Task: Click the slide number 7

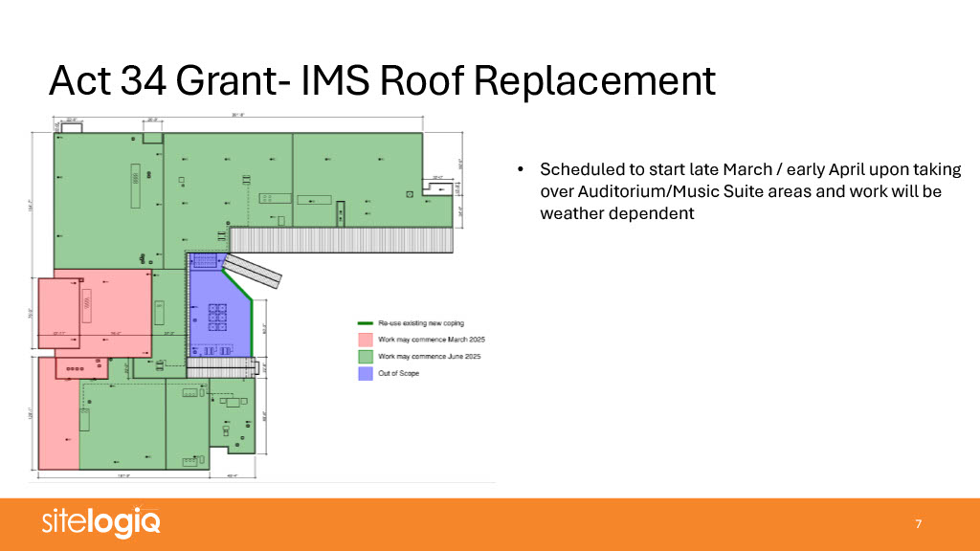Action: (918, 524)
